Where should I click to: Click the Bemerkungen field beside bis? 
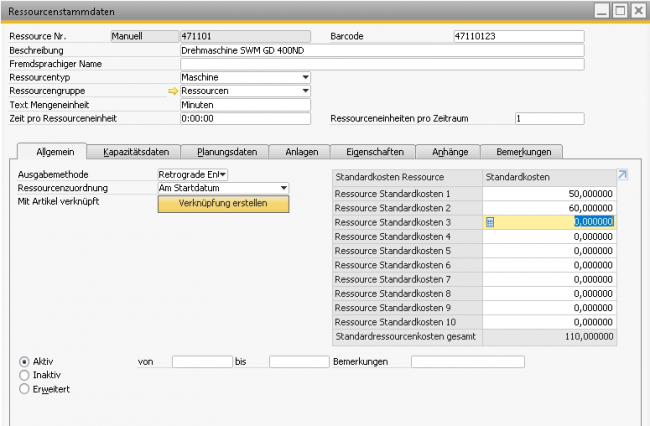click(x=468, y=361)
